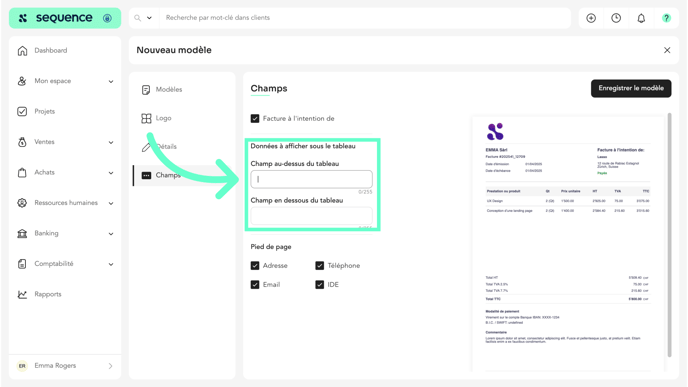This screenshot has height=387, width=688.
Task: Click the Champs section heading
Action: (269, 88)
